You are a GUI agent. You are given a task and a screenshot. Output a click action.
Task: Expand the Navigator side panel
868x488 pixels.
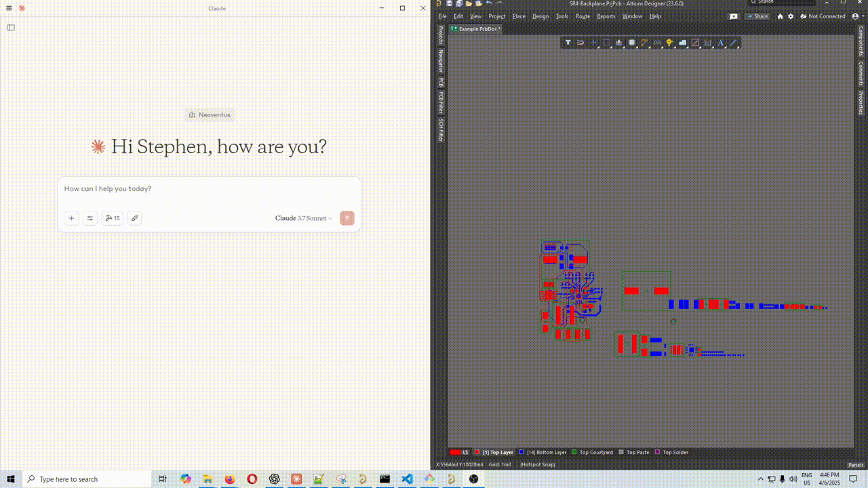(441, 61)
